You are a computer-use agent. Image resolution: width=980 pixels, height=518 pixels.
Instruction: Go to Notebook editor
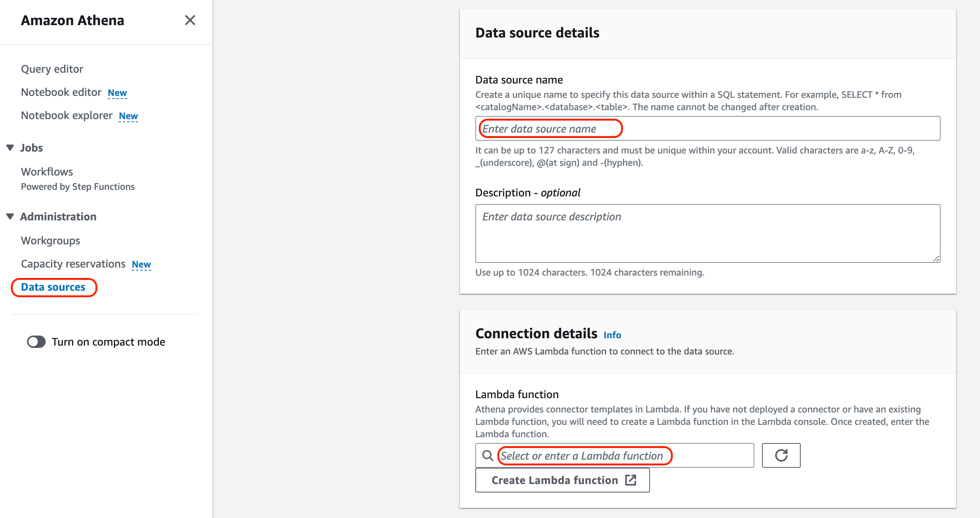pos(61,92)
